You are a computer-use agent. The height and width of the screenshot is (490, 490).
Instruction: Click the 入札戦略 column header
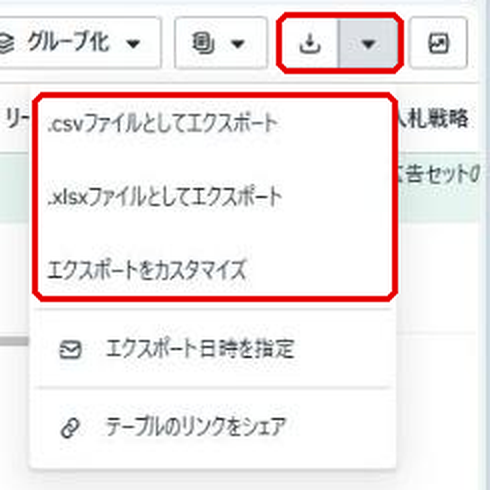pyautogui.click(x=432, y=118)
